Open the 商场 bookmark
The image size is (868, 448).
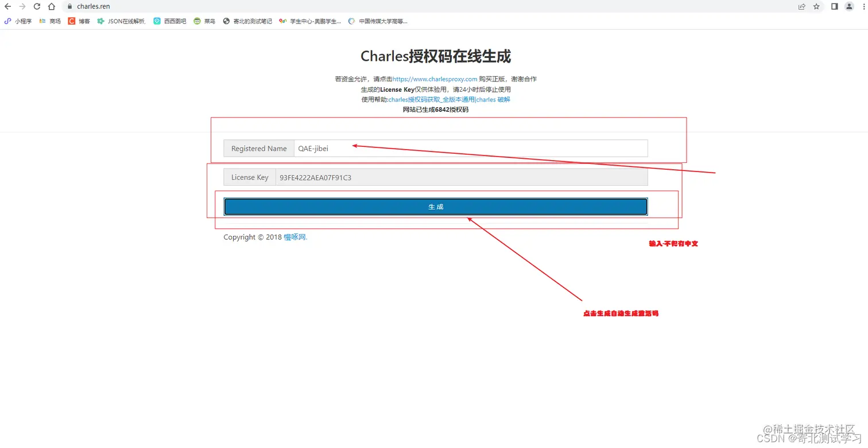coord(50,21)
